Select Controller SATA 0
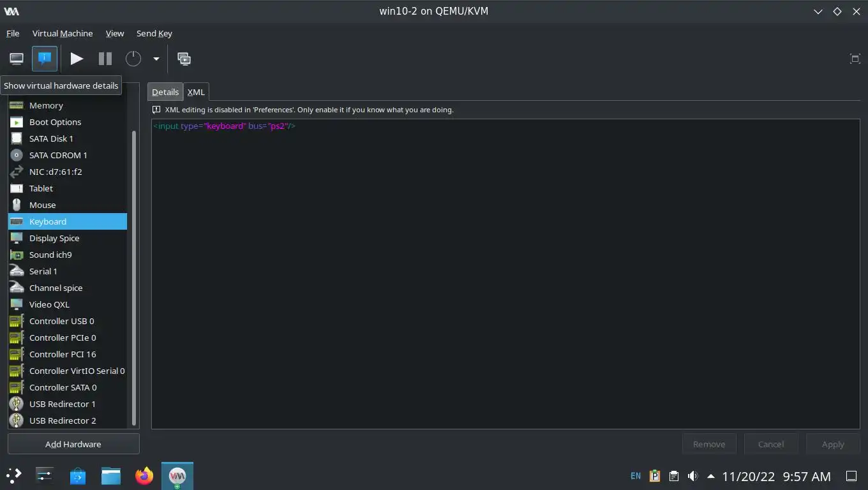The width and height of the screenshot is (868, 490). pyautogui.click(x=68, y=387)
